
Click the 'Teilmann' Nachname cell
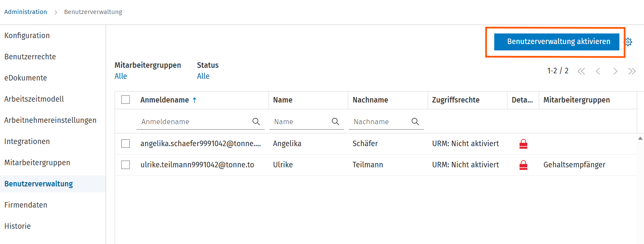[368, 165]
